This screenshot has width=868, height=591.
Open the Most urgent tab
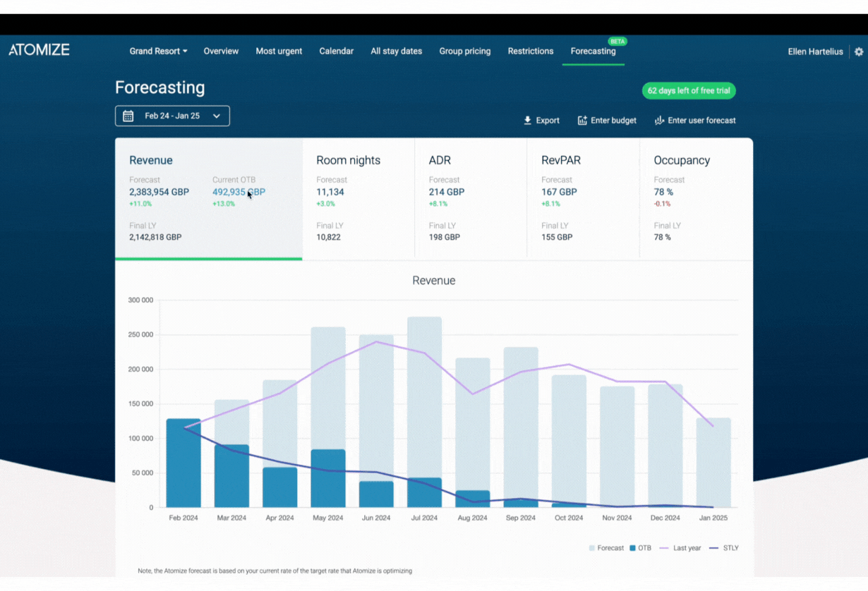coord(279,51)
